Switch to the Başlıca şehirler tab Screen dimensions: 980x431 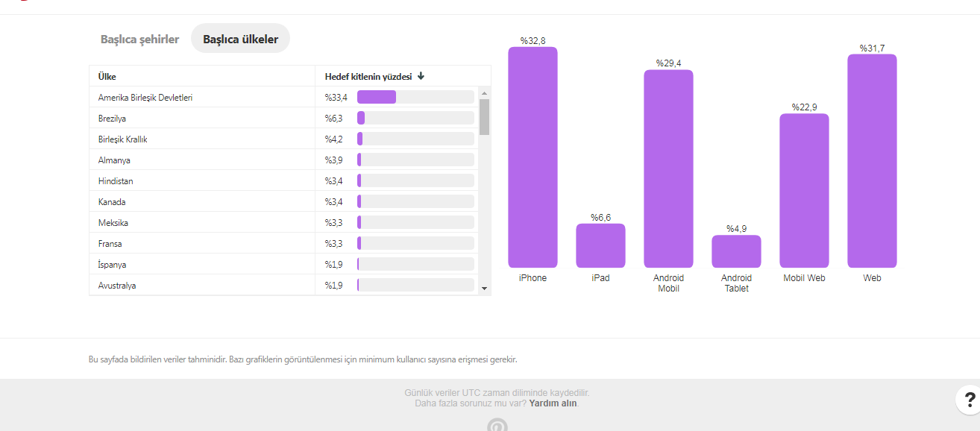[140, 39]
